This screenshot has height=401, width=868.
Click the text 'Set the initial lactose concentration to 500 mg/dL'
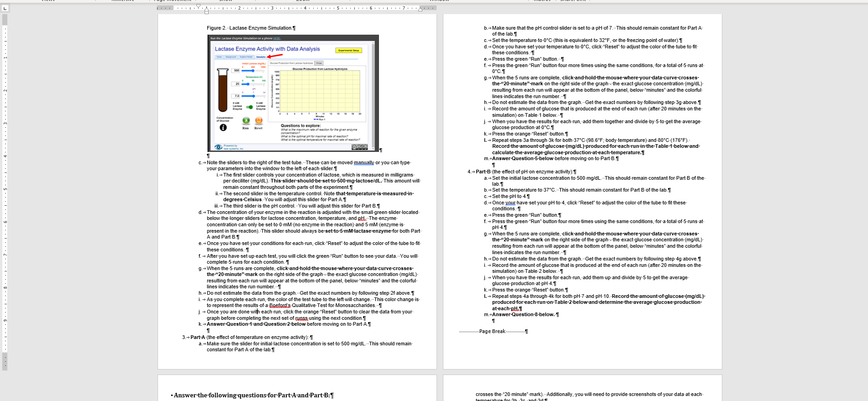tap(547, 178)
